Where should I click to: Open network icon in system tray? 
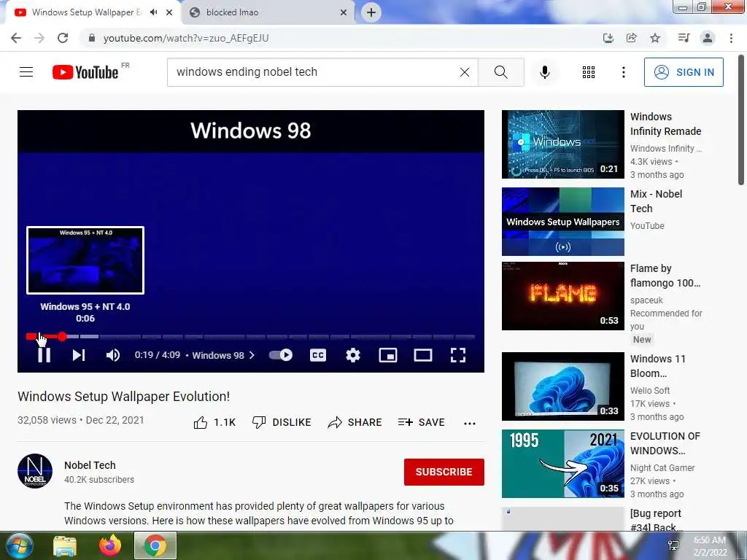point(673,545)
